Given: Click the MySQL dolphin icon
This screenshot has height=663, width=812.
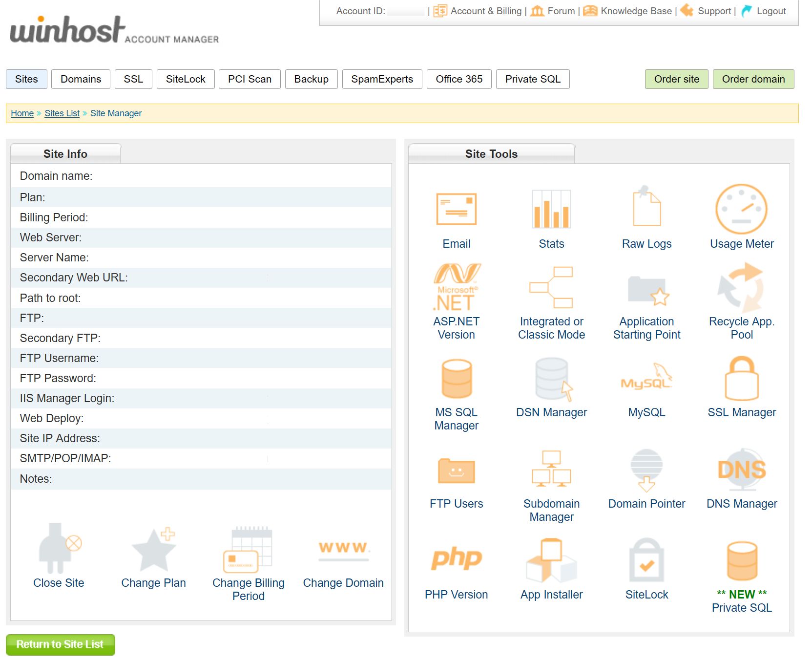Looking at the screenshot, I should pyautogui.click(x=646, y=377).
